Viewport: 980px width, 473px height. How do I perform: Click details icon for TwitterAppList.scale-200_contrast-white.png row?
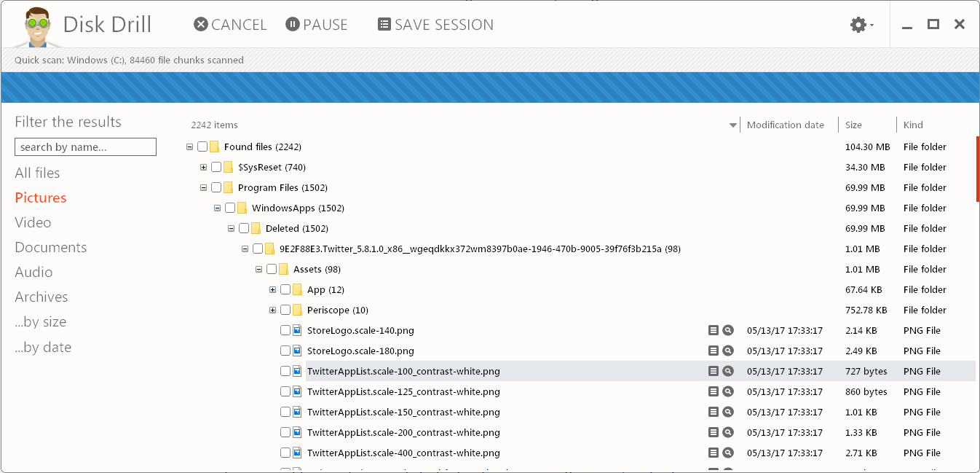coord(714,433)
